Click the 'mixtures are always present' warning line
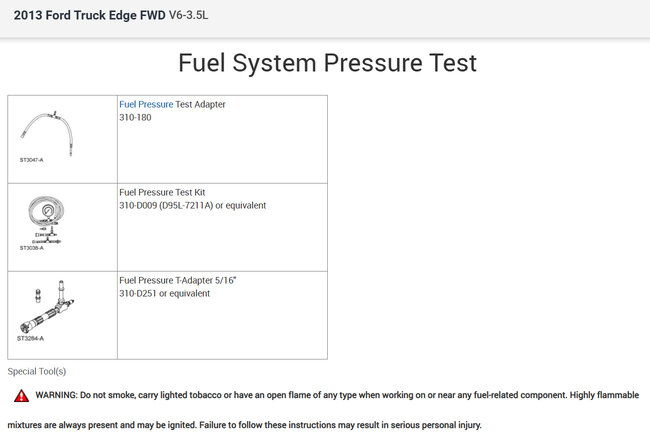Viewport: 650px width, 439px height. (x=245, y=425)
